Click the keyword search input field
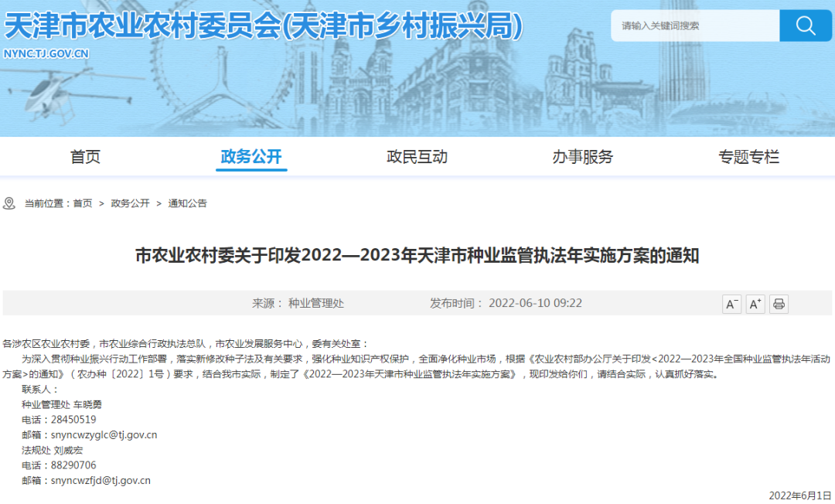Viewport: 835px width, 504px height. point(692,26)
